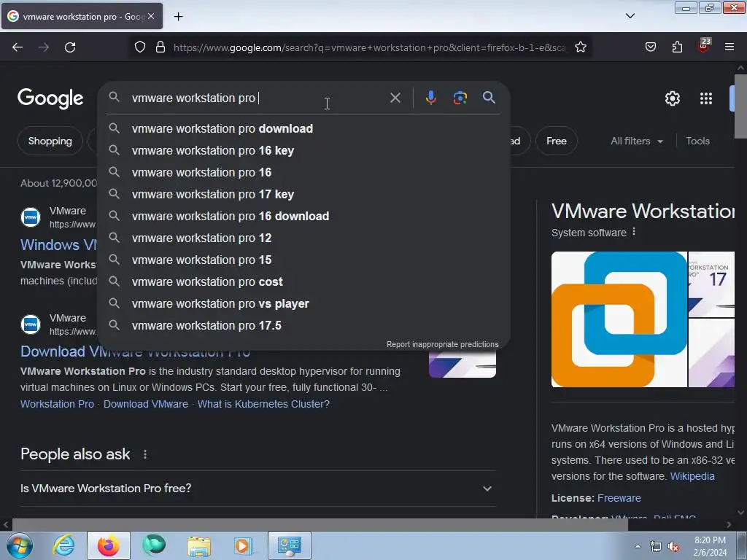The width and height of the screenshot is (747, 560).
Task: Expand the All filters dropdown
Action: [x=636, y=141]
